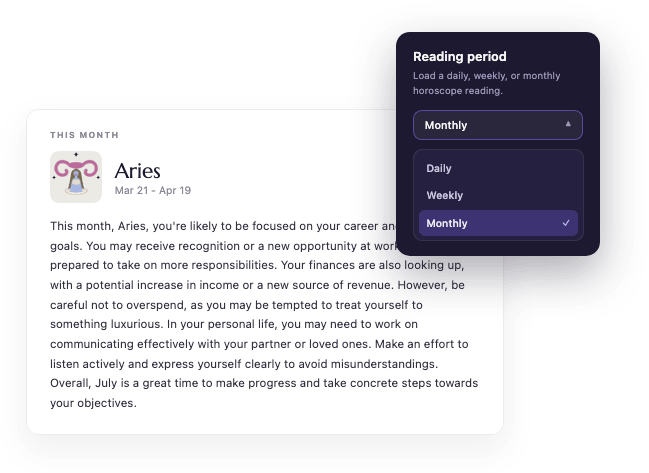Click the Load a daily, weekly description text
The height and width of the screenshot is (473, 649).
[x=486, y=83]
